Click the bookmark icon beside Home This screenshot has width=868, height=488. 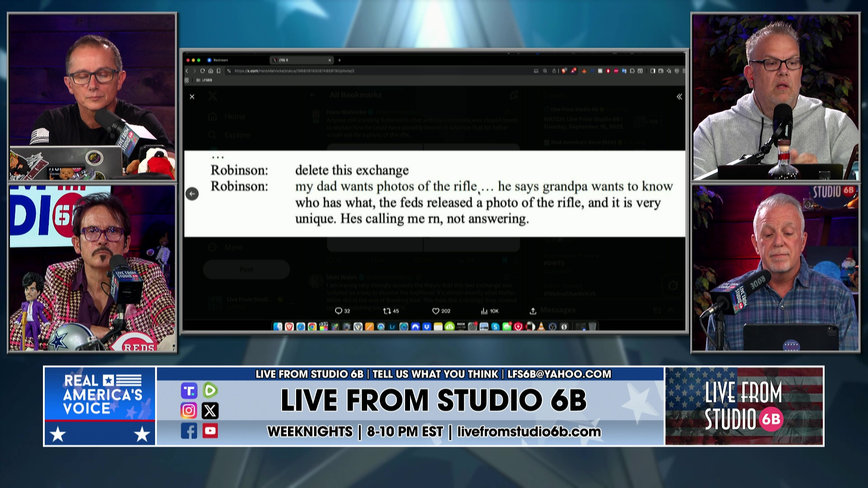[x=219, y=71]
